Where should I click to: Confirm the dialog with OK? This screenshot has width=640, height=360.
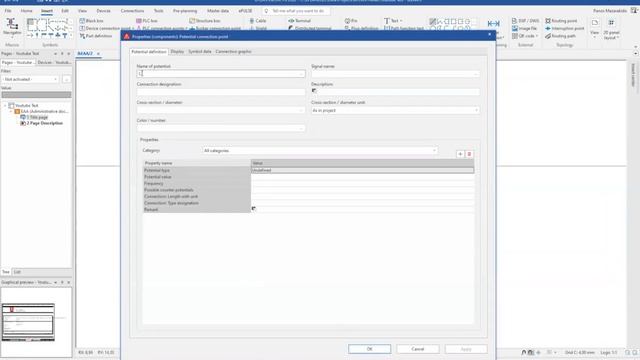pos(369,349)
